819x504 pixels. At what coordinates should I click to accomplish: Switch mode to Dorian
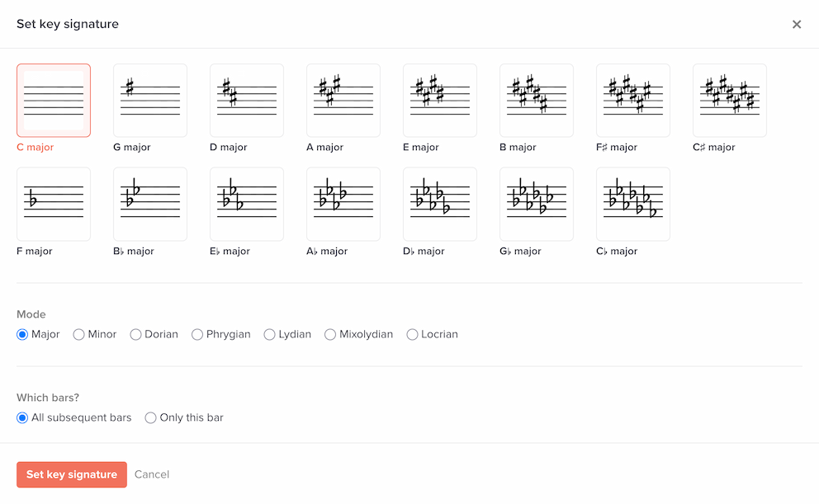(x=136, y=335)
